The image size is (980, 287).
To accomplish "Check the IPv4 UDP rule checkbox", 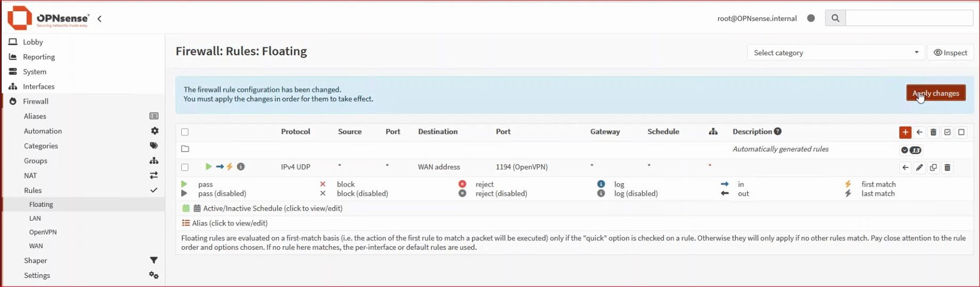I will pos(185,167).
